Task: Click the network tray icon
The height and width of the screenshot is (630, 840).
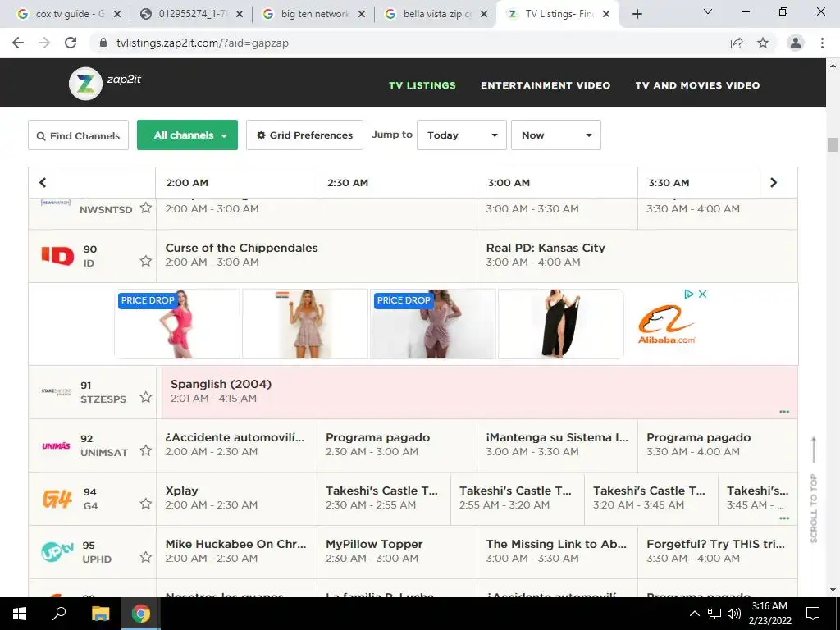Action: tap(714, 614)
